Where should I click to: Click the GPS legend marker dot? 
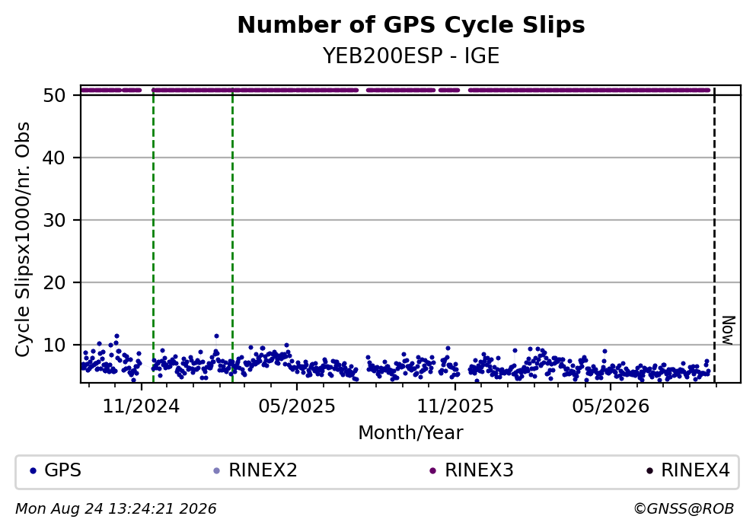pyautogui.click(x=33, y=471)
